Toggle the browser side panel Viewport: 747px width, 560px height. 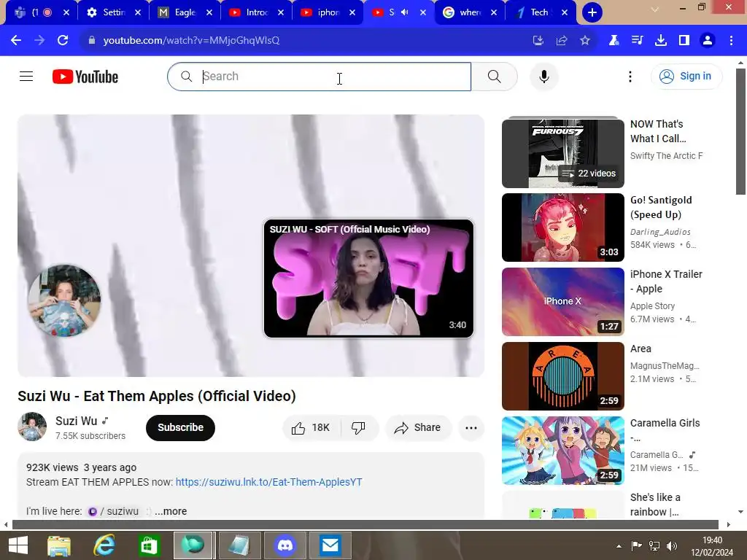(x=684, y=41)
